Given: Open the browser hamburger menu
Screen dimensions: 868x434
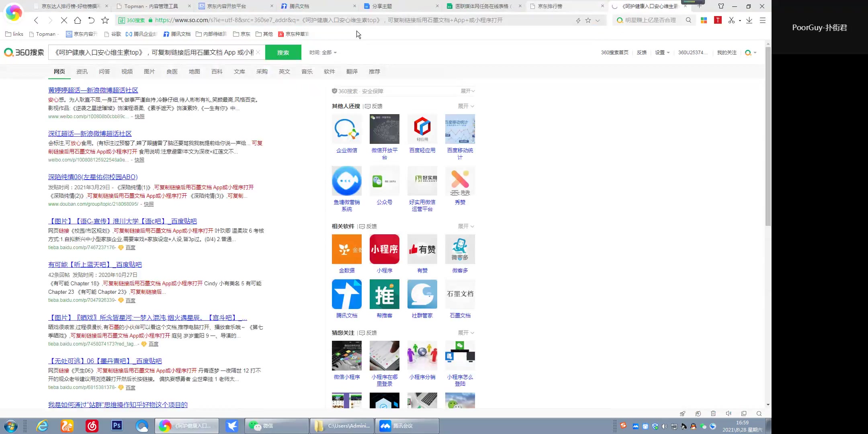Looking at the screenshot, I should tap(762, 20).
